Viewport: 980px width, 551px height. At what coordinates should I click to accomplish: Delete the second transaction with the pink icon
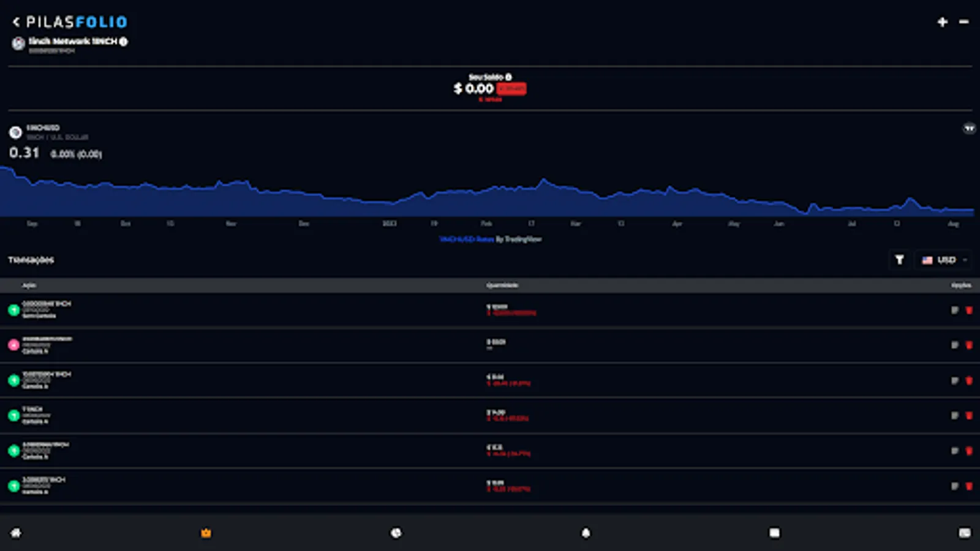point(969,345)
